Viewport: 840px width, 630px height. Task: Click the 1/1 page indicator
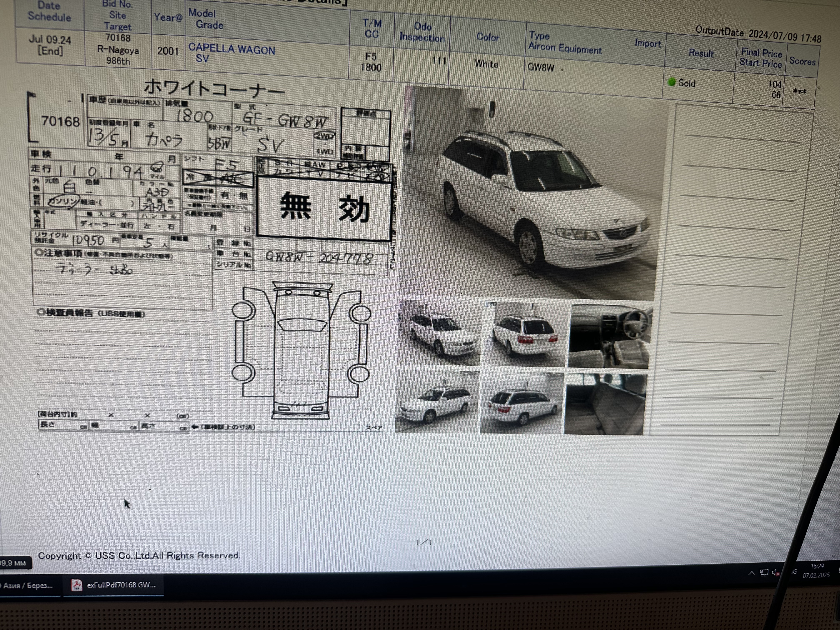coord(424,542)
